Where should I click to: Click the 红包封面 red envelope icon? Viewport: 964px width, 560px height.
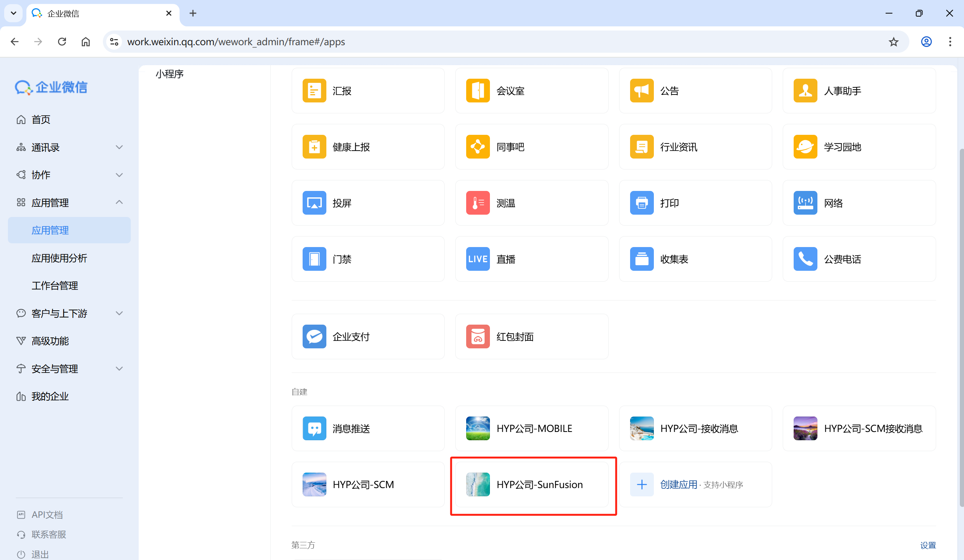coord(477,336)
